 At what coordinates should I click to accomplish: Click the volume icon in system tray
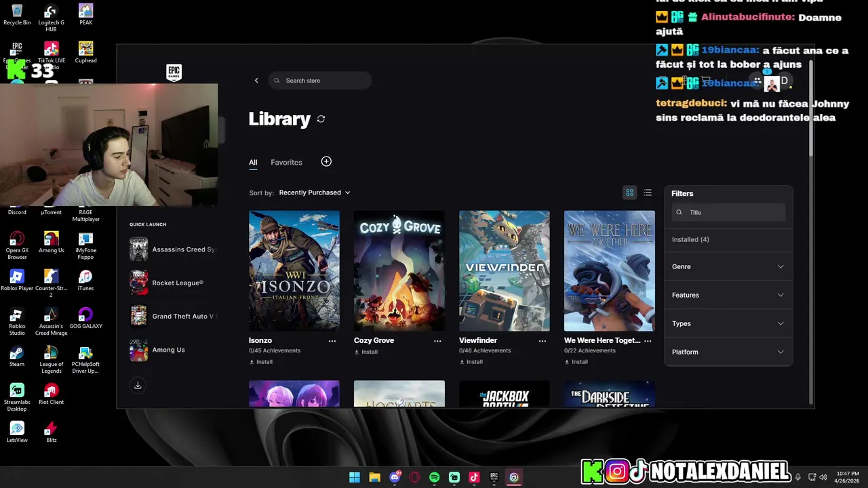point(823,477)
